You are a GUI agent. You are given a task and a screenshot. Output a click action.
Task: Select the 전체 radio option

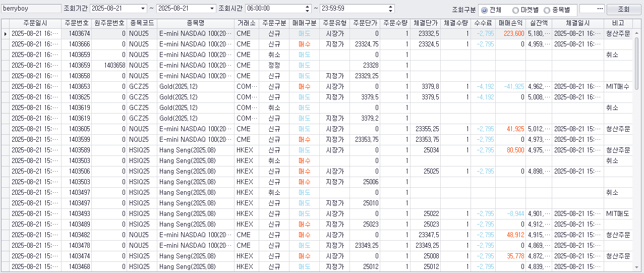point(491,10)
